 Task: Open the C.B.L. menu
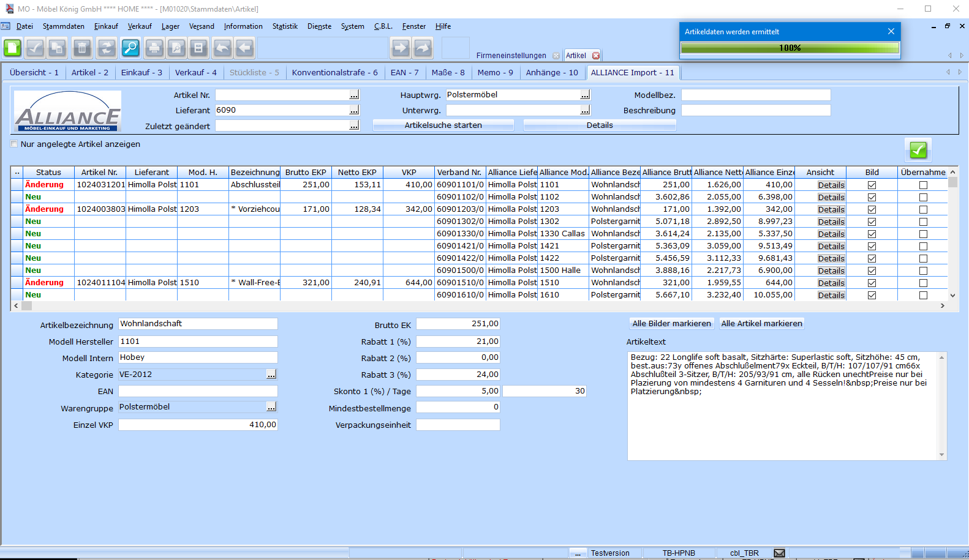(383, 26)
